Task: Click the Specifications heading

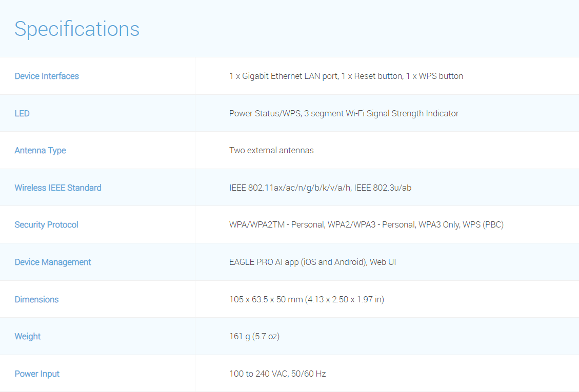Action: click(77, 29)
